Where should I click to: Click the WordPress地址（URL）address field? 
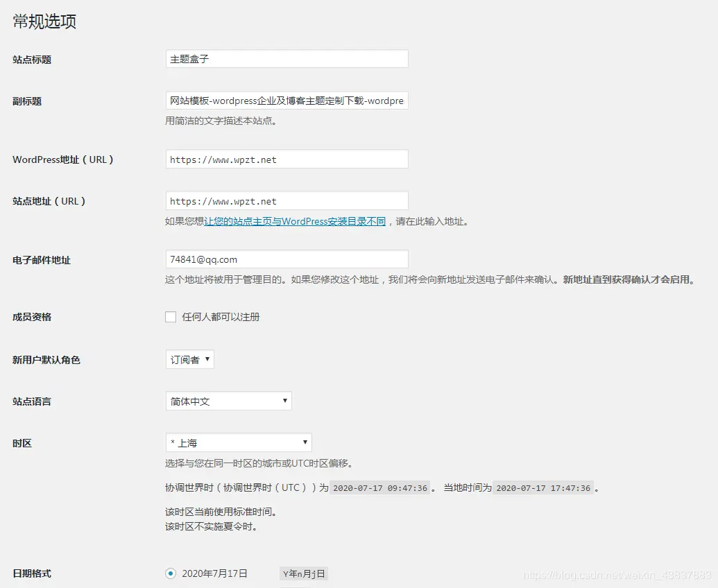[287, 159]
